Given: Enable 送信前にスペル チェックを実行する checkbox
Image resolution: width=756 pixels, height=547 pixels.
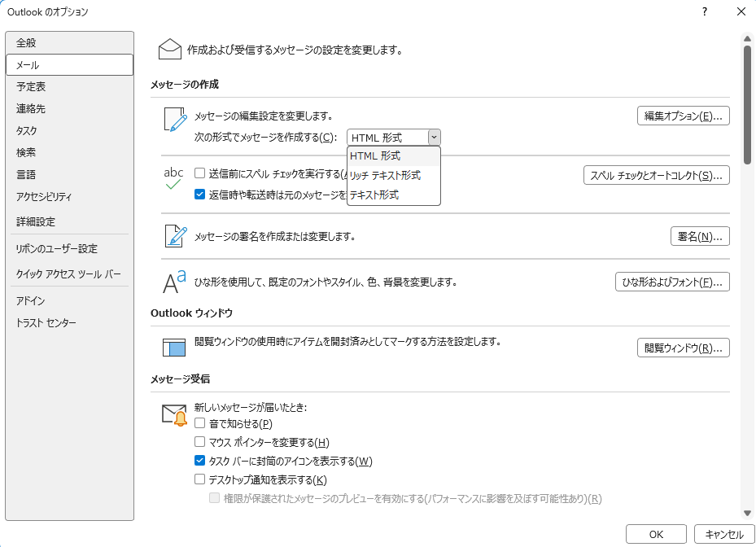Looking at the screenshot, I should 199,173.
